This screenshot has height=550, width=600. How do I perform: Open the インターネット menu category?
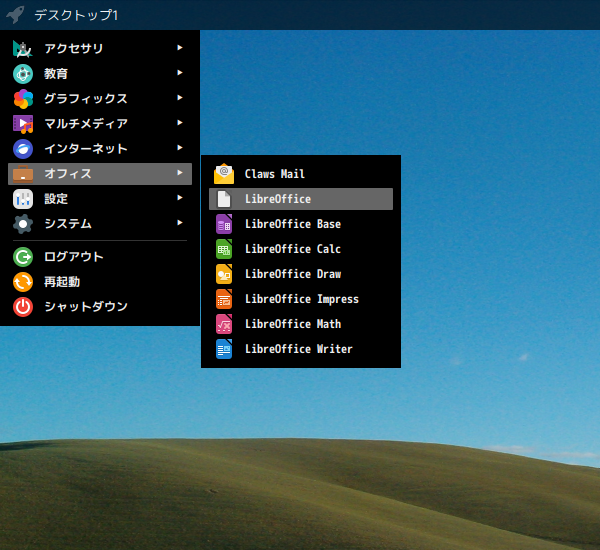(86, 149)
